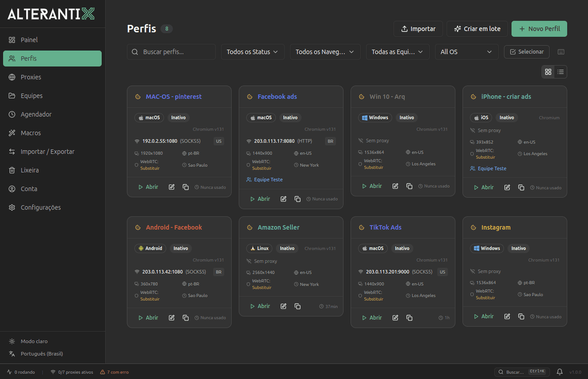
Task: Edit the MAC-OS - pinterest profile
Action: click(x=171, y=187)
